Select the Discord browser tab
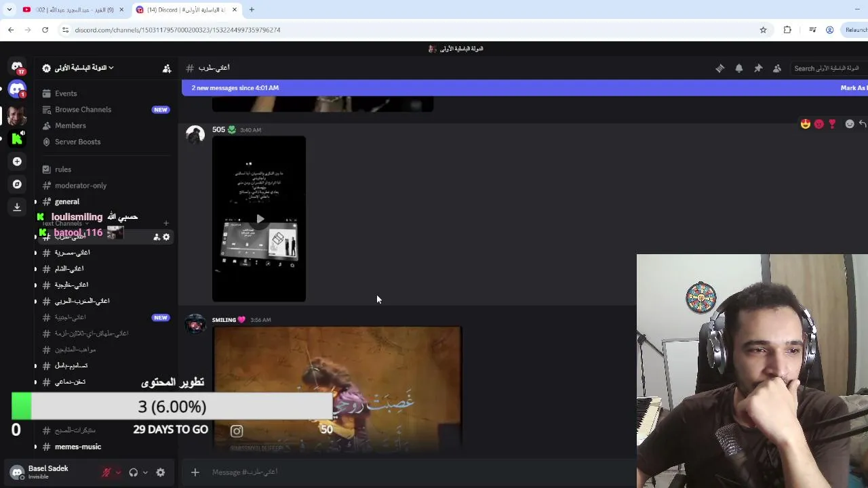Viewport: 868px width, 488px height. tap(186, 9)
